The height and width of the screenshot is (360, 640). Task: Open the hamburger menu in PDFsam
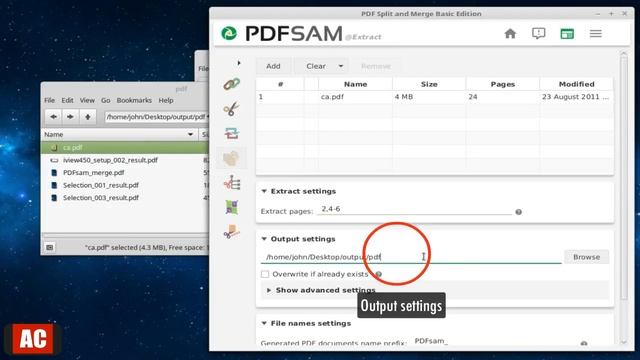(596, 33)
